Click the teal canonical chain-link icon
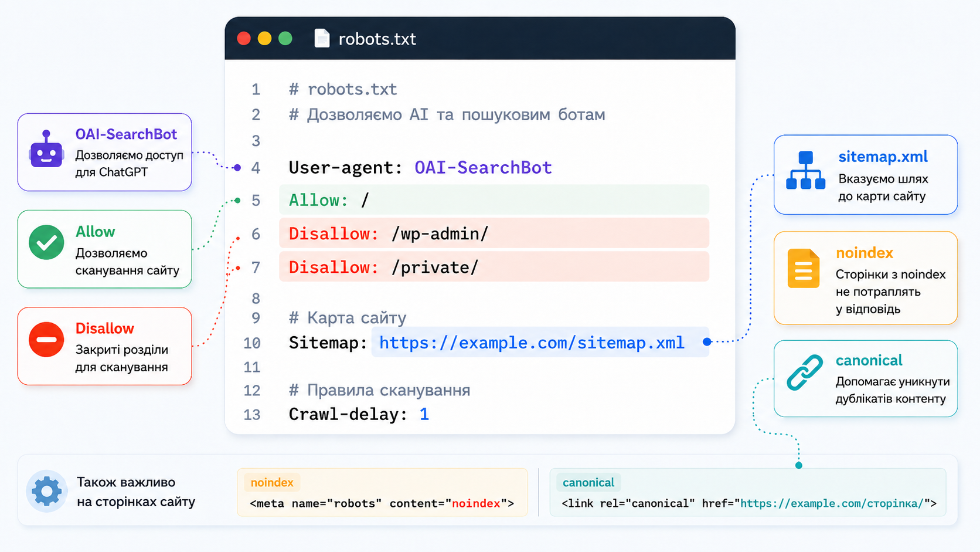Image resolution: width=980 pixels, height=552 pixels. 804,372
